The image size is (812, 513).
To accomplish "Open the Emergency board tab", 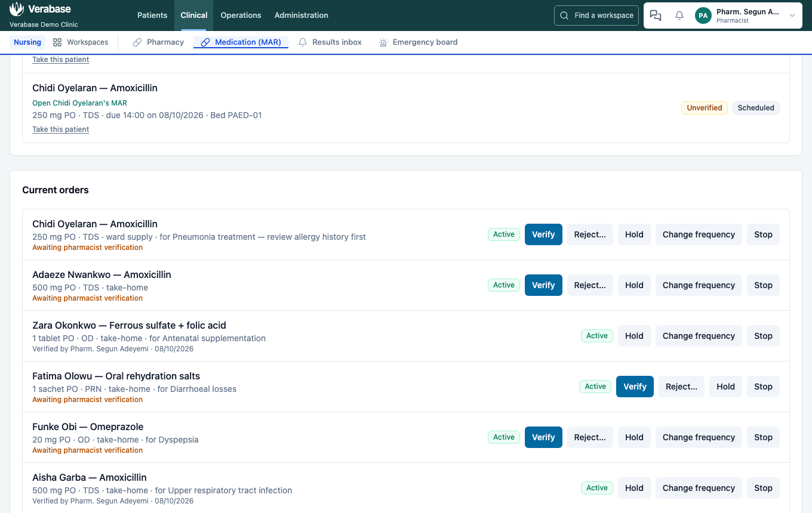I will [418, 42].
